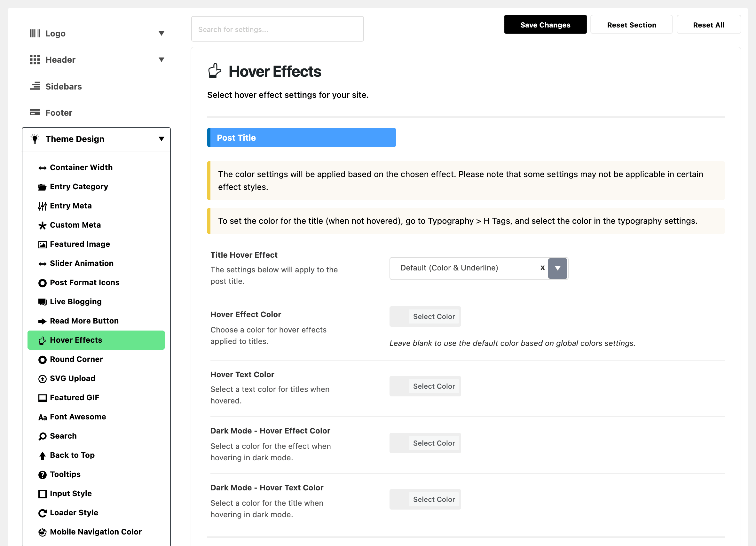756x546 pixels.
Task: Click the folder icon for Entry Category
Action: 42,187
